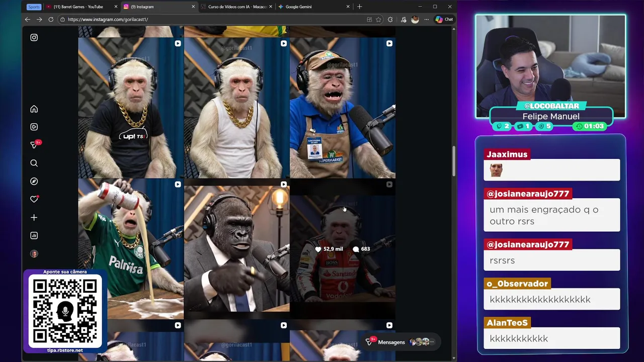The image size is (644, 362).
Task: Click the o_Observador chat username
Action: [517, 284]
